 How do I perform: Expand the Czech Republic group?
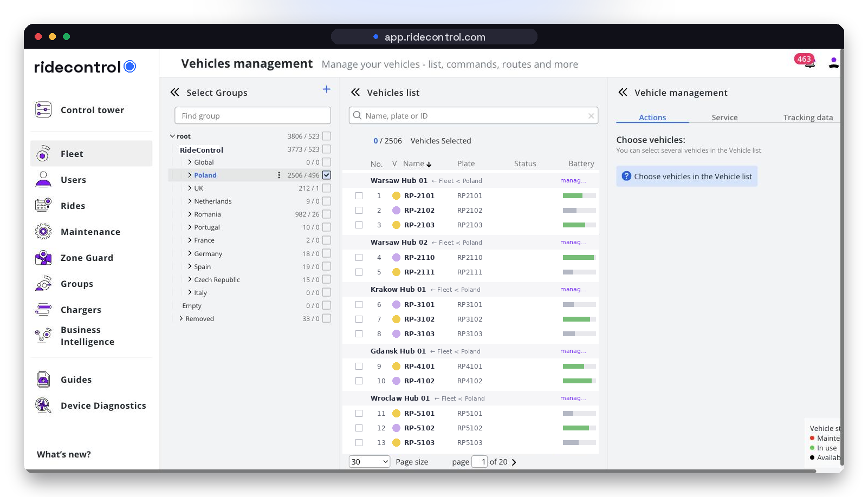[190, 279]
